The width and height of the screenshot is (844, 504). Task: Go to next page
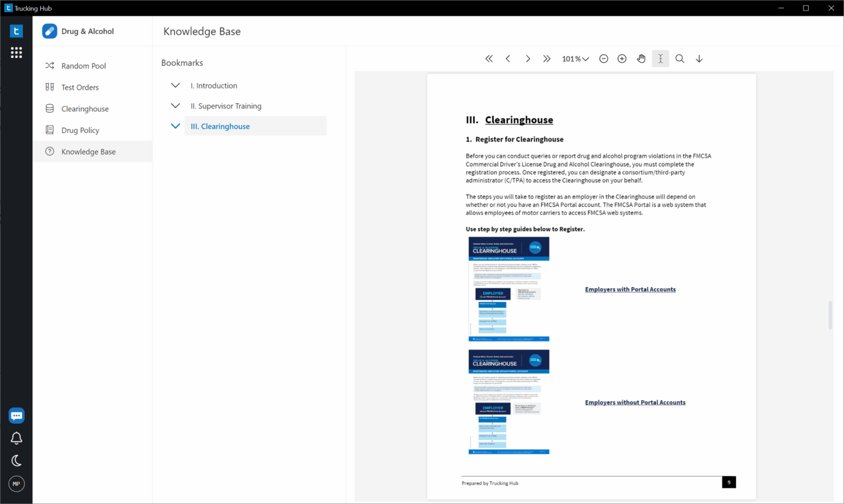pos(528,59)
